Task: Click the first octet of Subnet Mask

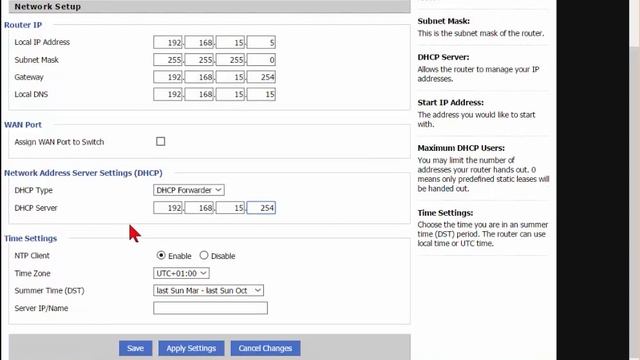Action: pos(168,60)
